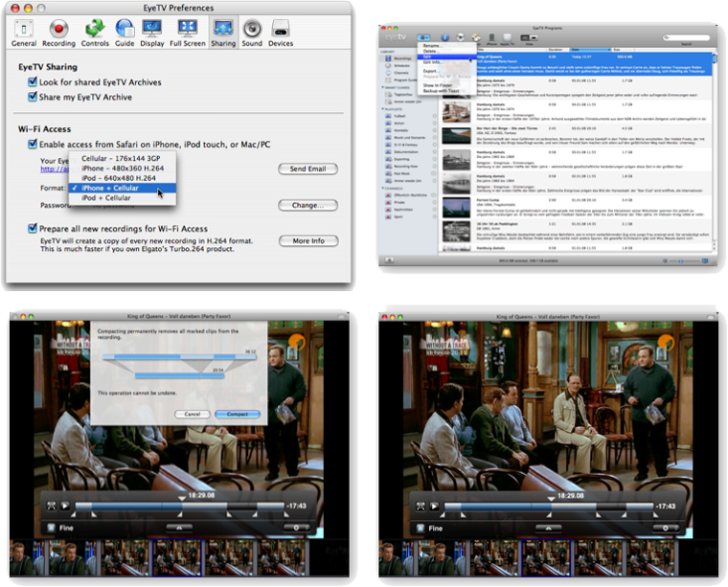Click the More Info button
This screenshot has width=728, height=587.
tap(308, 240)
